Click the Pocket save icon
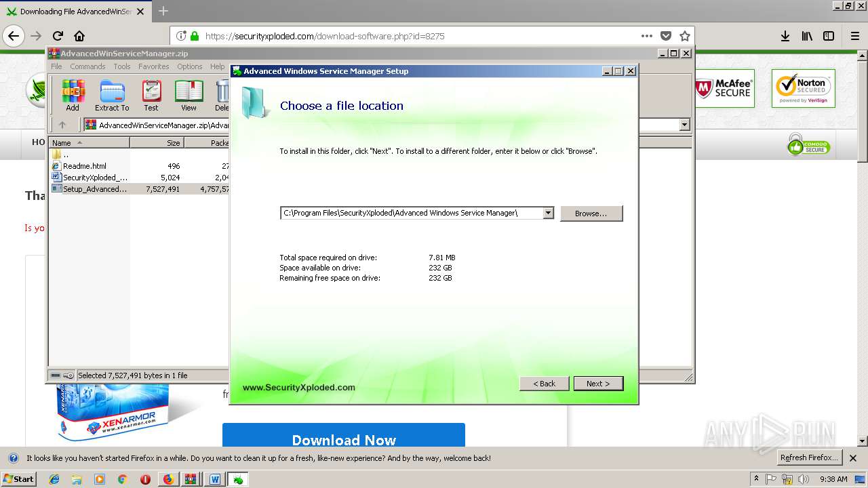This screenshot has width=868, height=488. point(666,36)
